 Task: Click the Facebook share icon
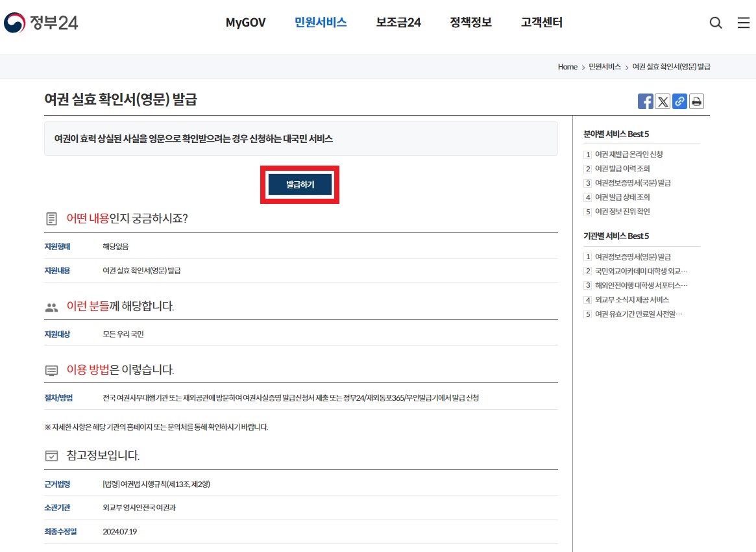(x=645, y=101)
